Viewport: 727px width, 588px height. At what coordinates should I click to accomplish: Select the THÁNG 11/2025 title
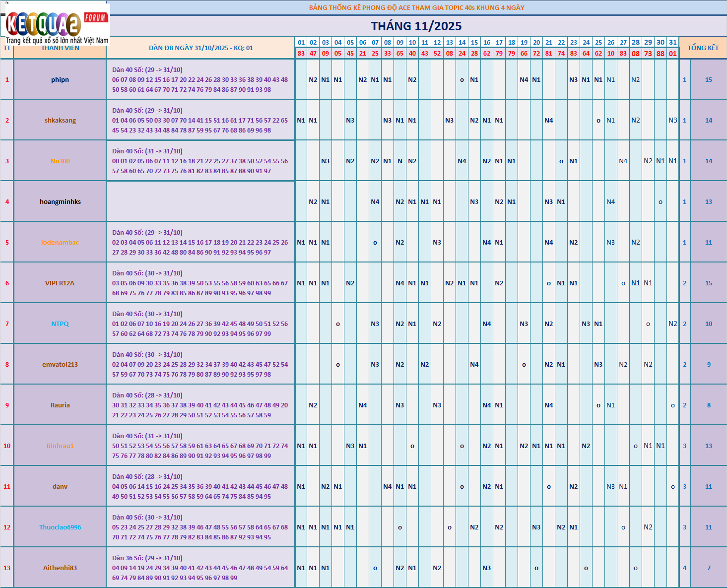click(416, 26)
